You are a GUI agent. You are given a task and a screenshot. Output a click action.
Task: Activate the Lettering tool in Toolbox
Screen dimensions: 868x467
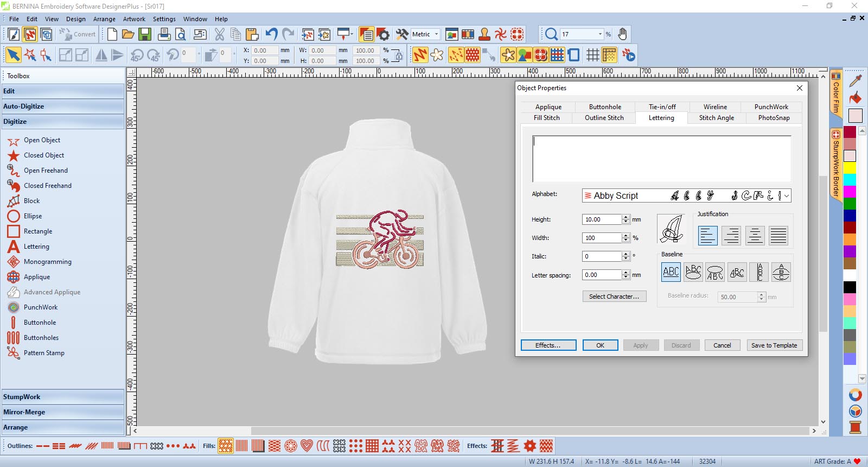pyautogui.click(x=28, y=247)
